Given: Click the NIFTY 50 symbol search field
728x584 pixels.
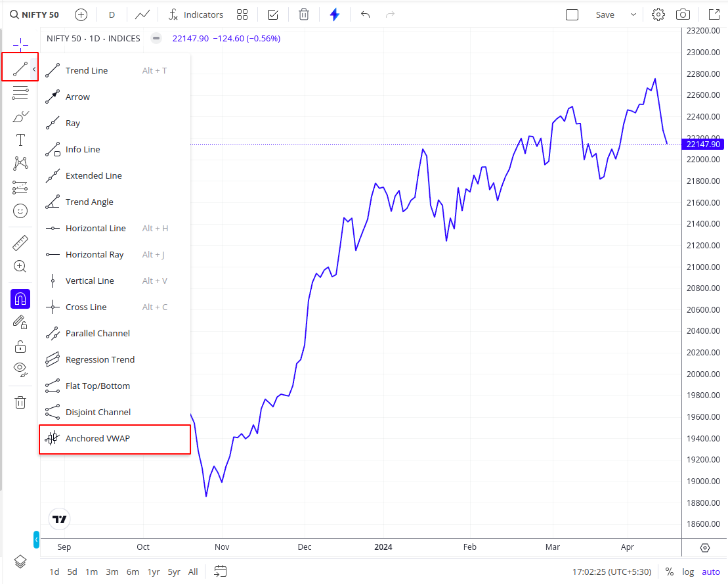Looking at the screenshot, I should click(35, 15).
